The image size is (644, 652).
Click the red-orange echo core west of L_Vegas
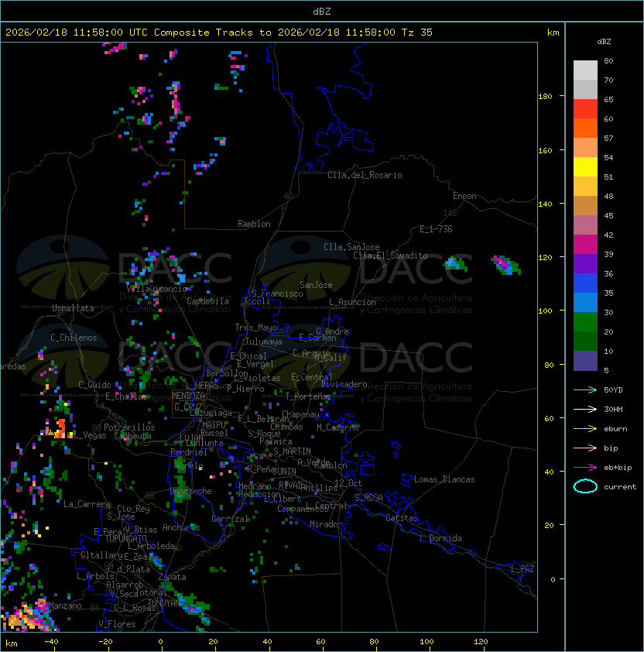(x=60, y=428)
